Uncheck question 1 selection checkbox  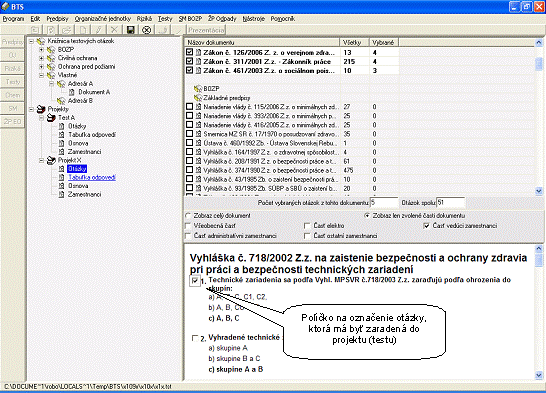[195, 281]
